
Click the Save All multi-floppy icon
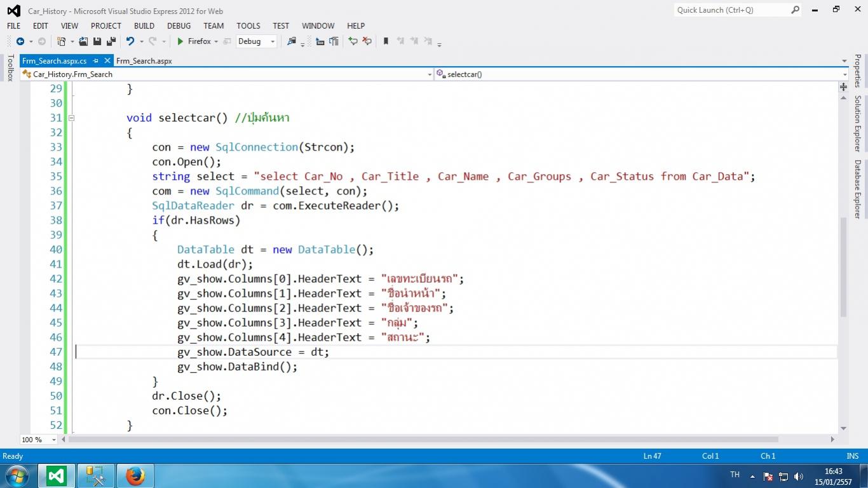tap(111, 41)
